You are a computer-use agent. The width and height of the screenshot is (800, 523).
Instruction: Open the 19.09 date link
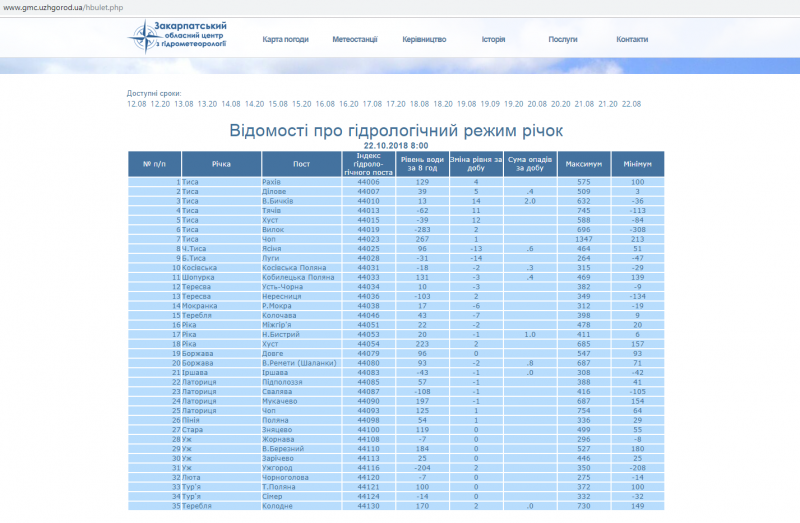490,104
